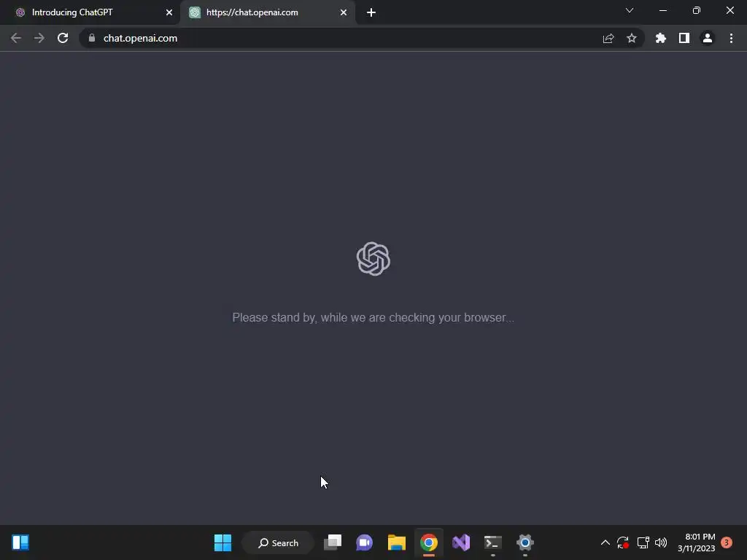The width and height of the screenshot is (747, 560).
Task: Open the volume speaker control
Action: (661, 542)
